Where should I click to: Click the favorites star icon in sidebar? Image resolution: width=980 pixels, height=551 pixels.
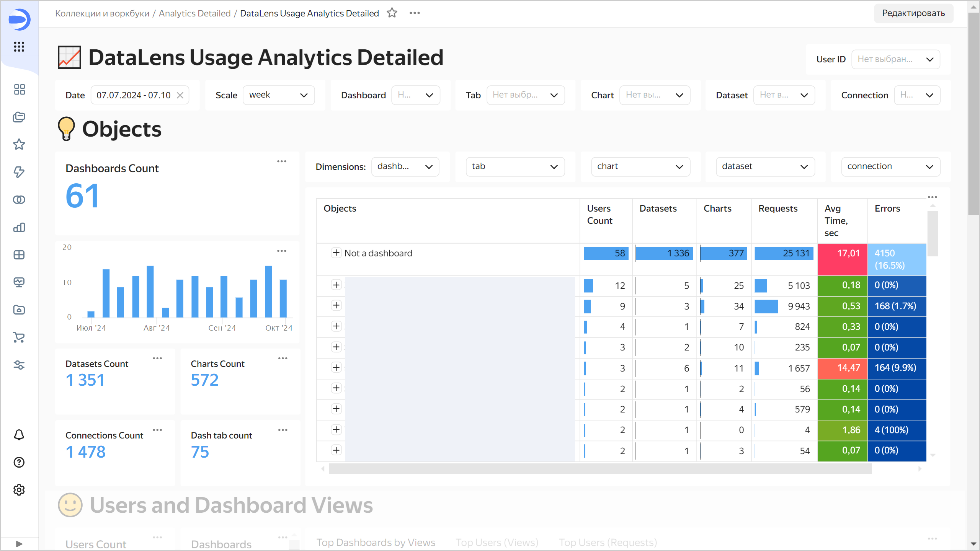tap(19, 144)
